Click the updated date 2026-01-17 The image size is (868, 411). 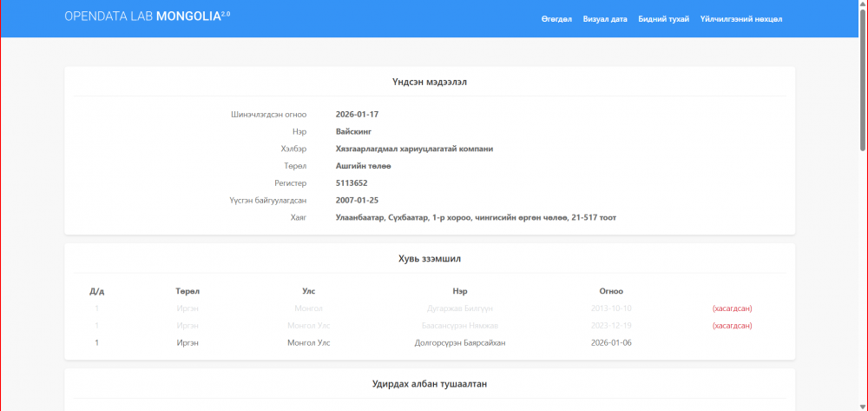click(357, 114)
